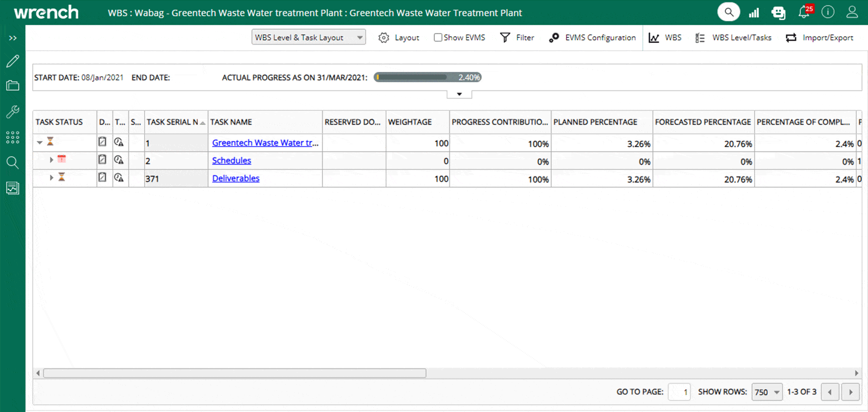
Task: Click the Task Status column header
Action: pos(65,122)
